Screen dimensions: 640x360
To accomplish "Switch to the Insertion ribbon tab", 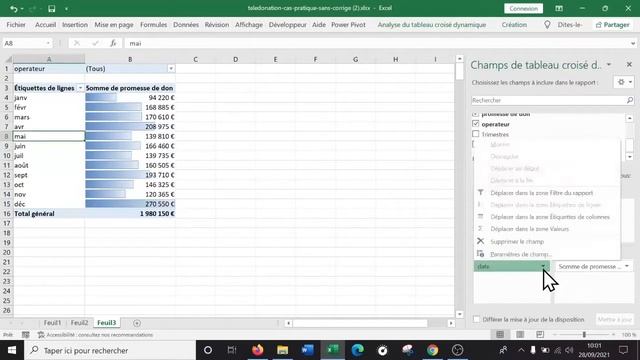I will pyautogui.click(x=75, y=25).
